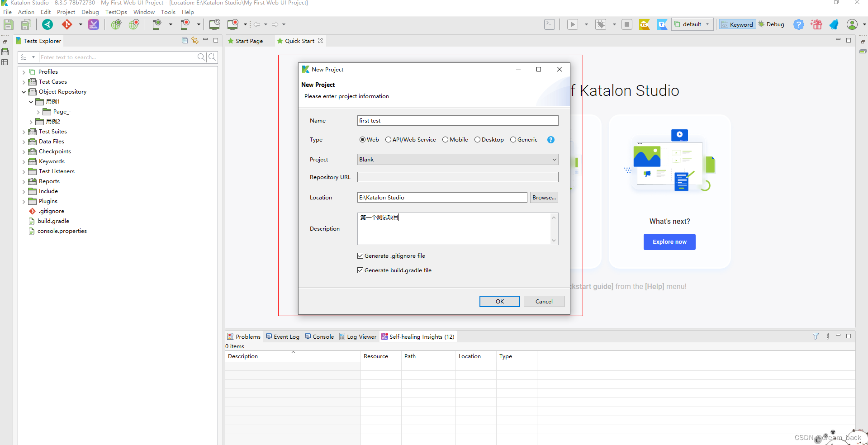Switch to Debug perspective
Screen dimensions: 868x445
point(771,24)
